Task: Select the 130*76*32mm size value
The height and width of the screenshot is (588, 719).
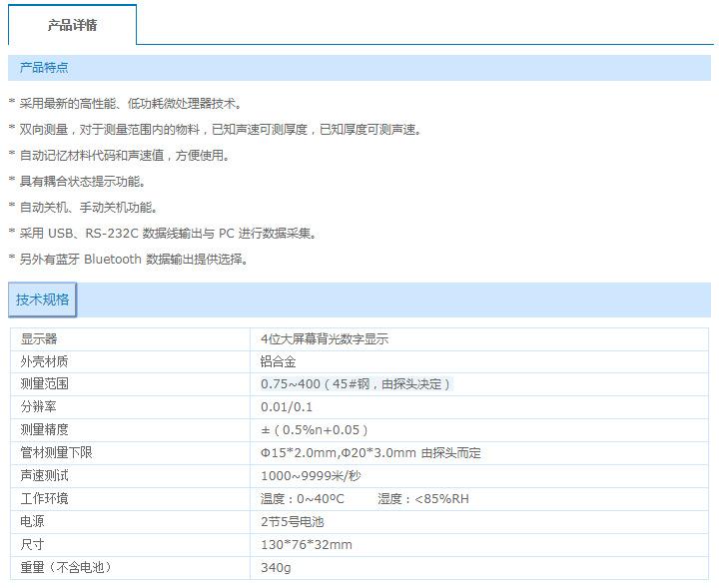Action: (x=306, y=545)
